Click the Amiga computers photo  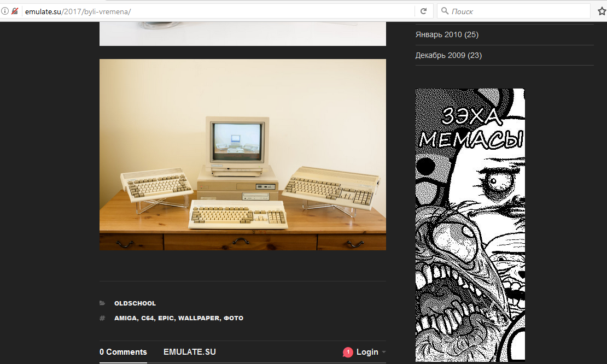(x=243, y=155)
